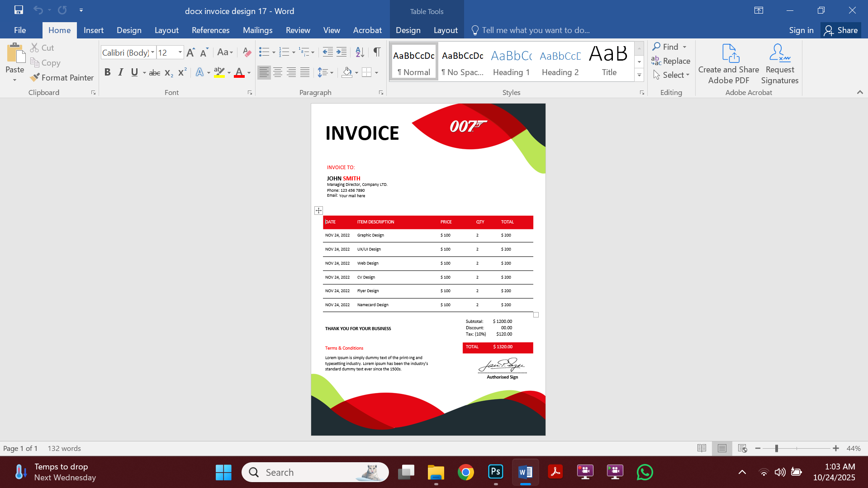Select table using the move handle
This screenshot has height=488, width=868.
click(x=318, y=210)
